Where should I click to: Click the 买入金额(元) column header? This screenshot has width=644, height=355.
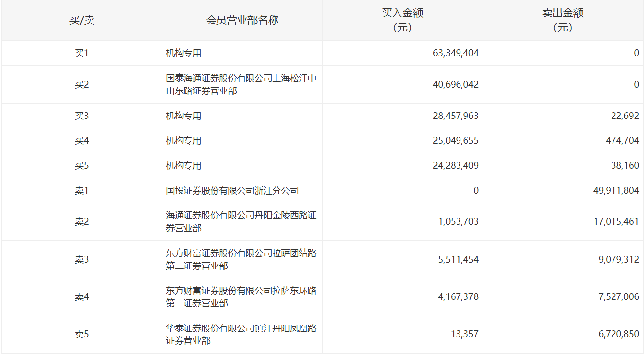(402, 20)
